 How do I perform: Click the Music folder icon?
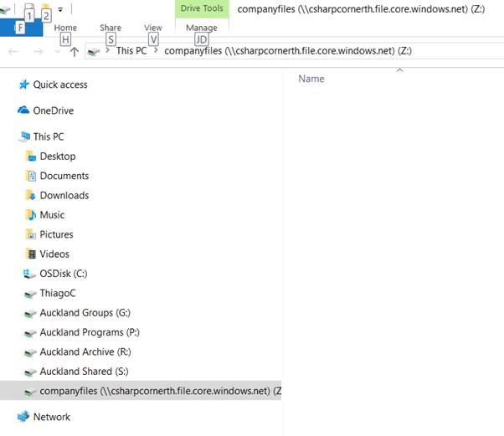(31, 215)
